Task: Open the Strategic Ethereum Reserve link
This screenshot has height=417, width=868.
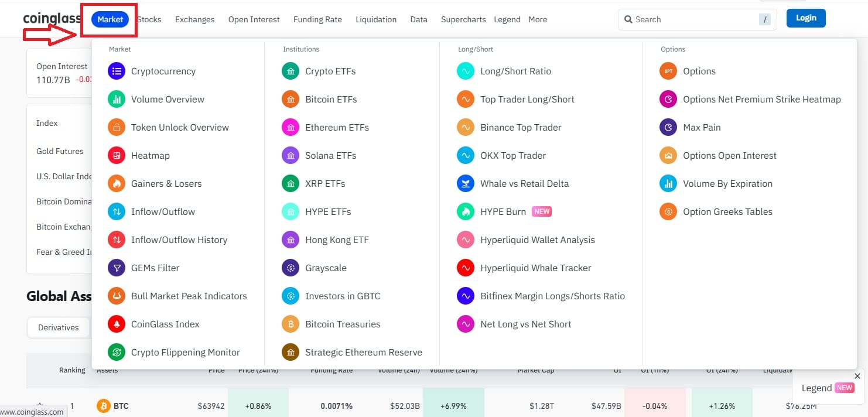Action: pyautogui.click(x=364, y=352)
